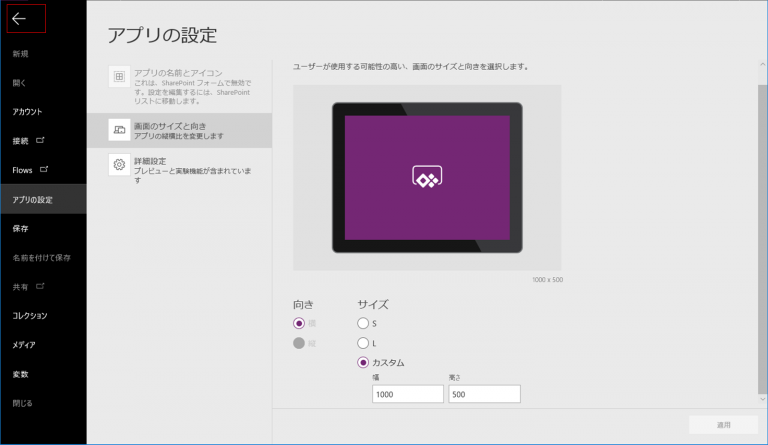This screenshot has width=768, height=445.
Task: Click the external link icon beside 共有
Action: 41,286
